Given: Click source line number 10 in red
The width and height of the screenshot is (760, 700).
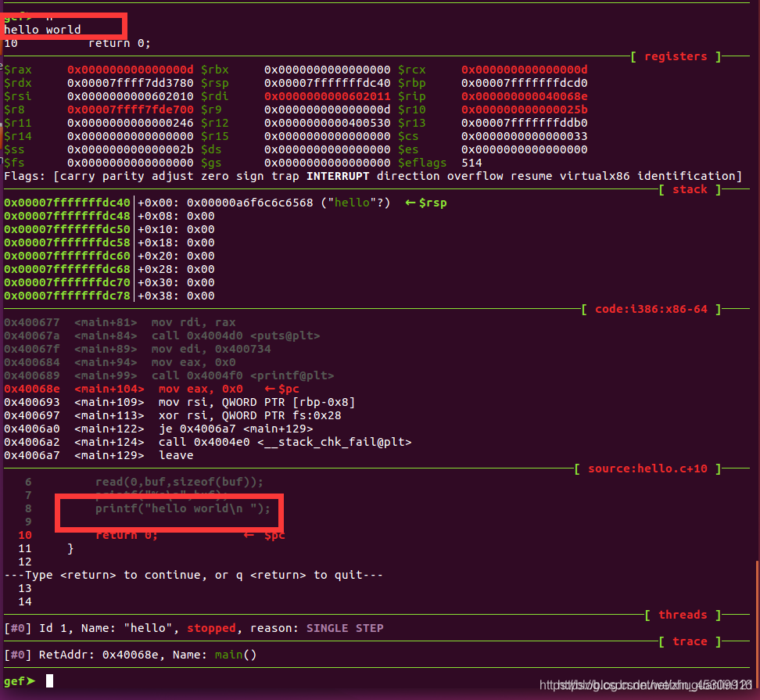Looking at the screenshot, I should click(25, 535).
